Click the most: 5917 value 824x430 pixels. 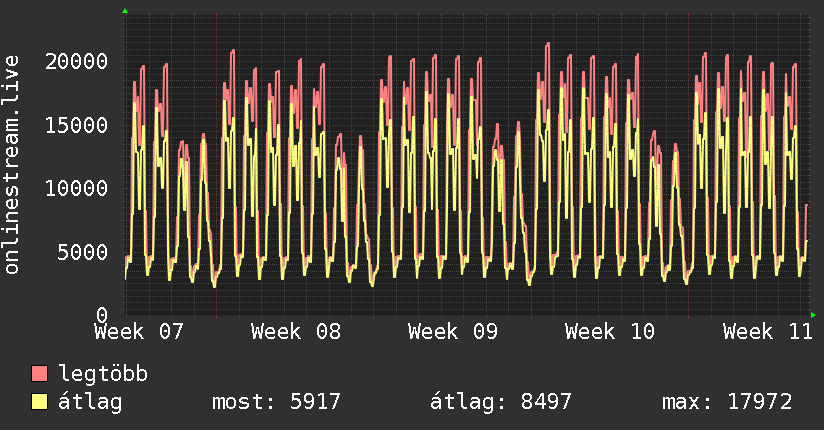point(276,402)
